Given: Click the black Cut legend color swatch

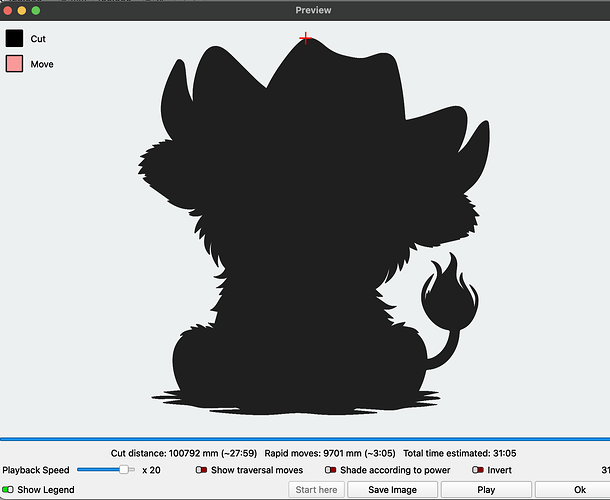Looking at the screenshot, I should 15,39.
